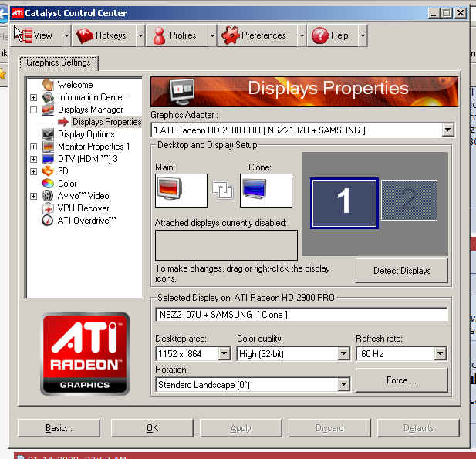Open the Color quality dropdown
The width and height of the screenshot is (476, 459).
(x=343, y=353)
